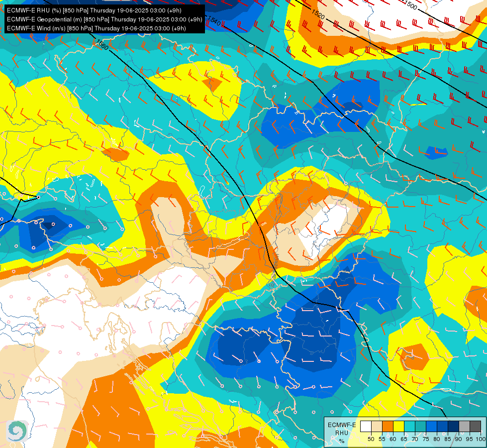Click the blue 75-80 legend swatch
487x448 pixels.
point(431,426)
